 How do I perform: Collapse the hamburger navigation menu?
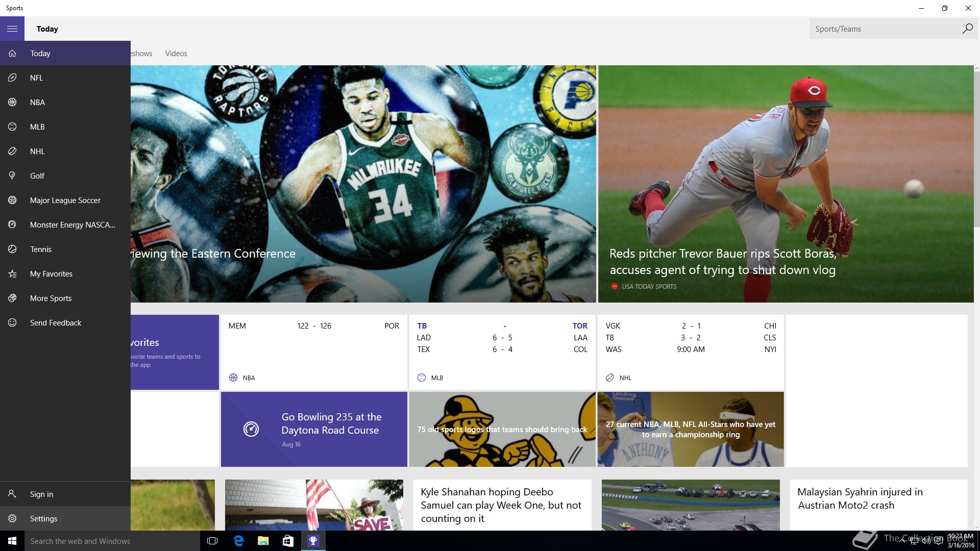pos(12,29)
